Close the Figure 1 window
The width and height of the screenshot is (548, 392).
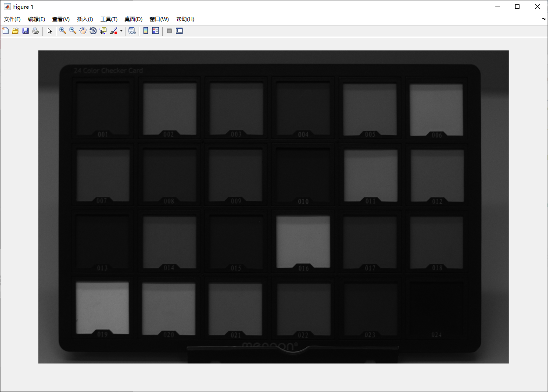coord(537,7)
